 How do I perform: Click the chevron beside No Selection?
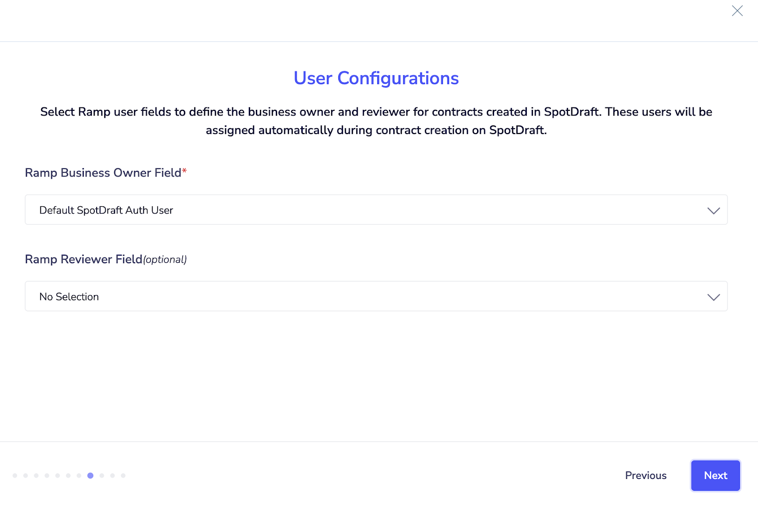pyautogui.click(x=713, y=297)
